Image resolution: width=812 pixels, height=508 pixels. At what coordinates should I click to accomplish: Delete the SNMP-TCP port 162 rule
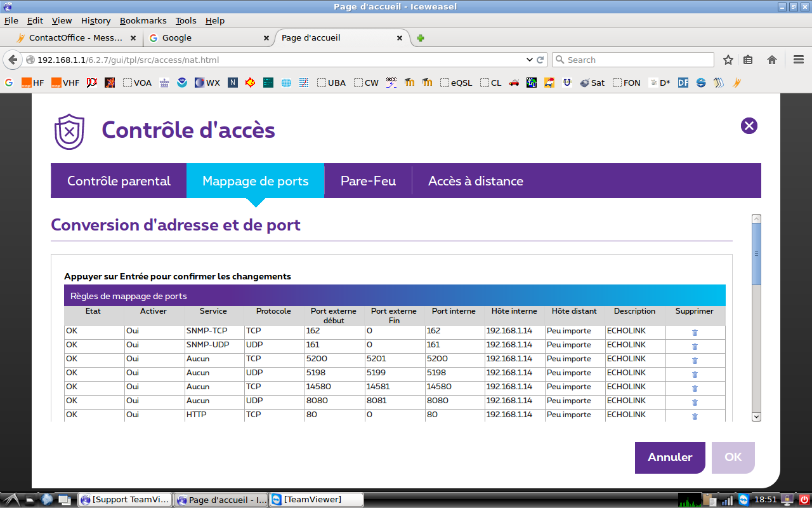[695, 333]
